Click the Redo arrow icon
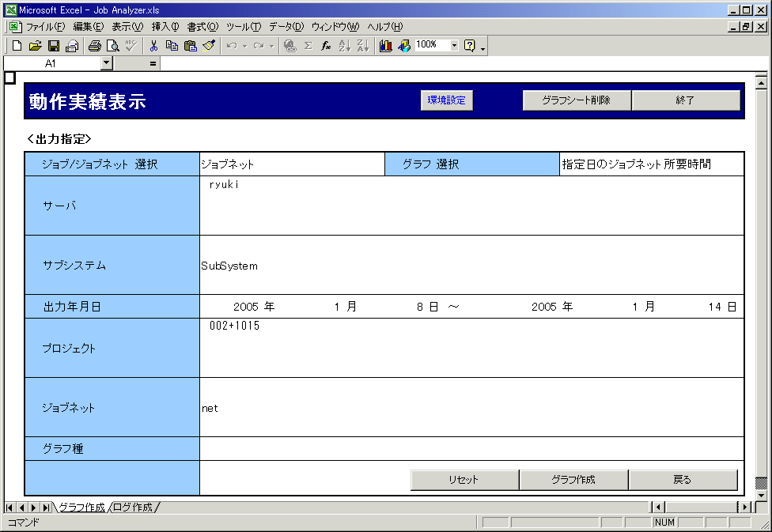The width and height of the screenshot is (772, 532). tap(259, 46)
